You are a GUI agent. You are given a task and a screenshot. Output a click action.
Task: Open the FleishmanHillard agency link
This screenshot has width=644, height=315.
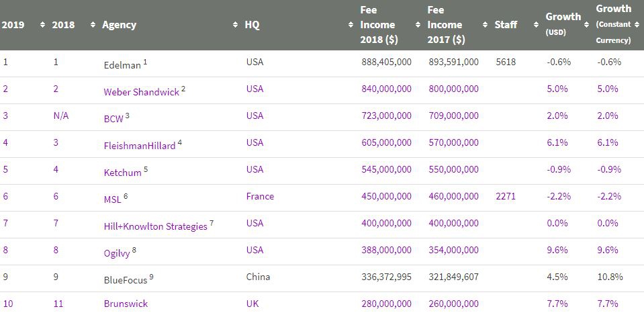tap(139, 146)
